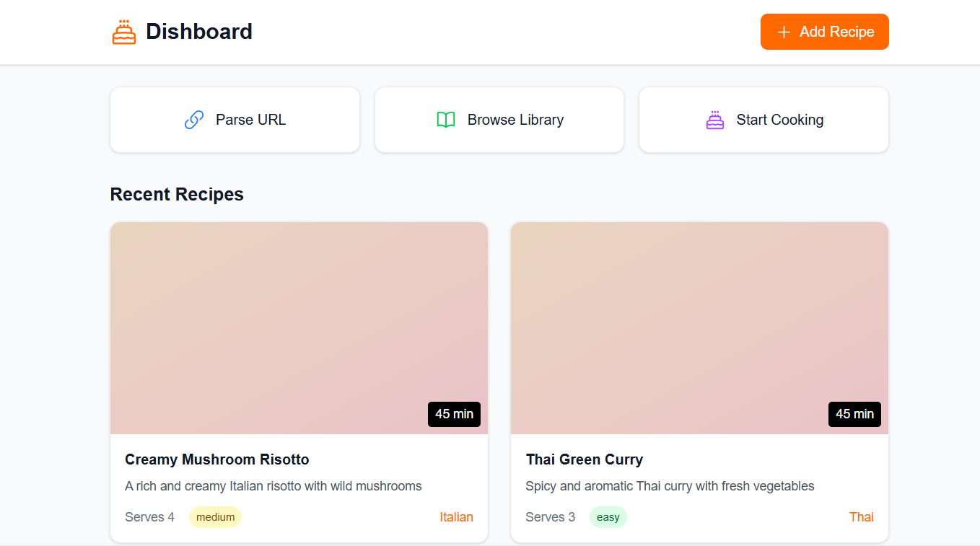Click the Dishboard title text
980x546 pixels.
(199, 32)
